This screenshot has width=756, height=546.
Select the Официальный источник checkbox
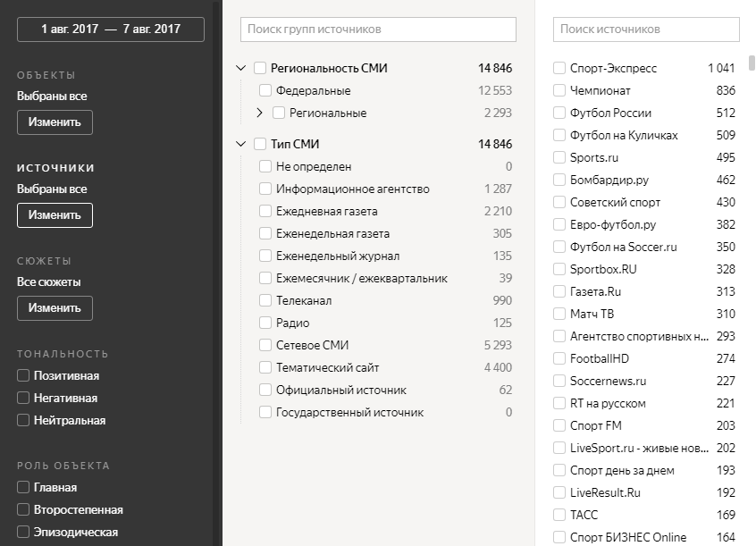pos(265,390)
